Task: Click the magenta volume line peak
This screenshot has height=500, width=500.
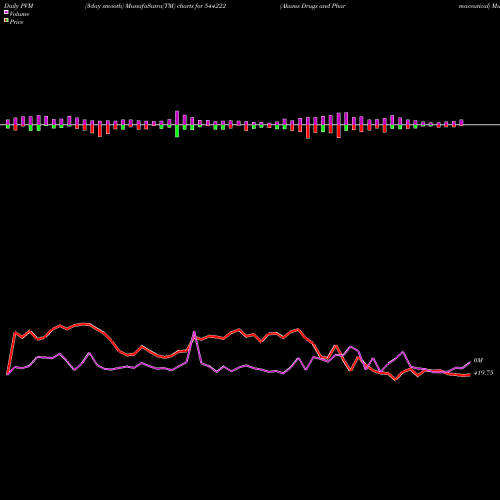Action: point(194,332)
